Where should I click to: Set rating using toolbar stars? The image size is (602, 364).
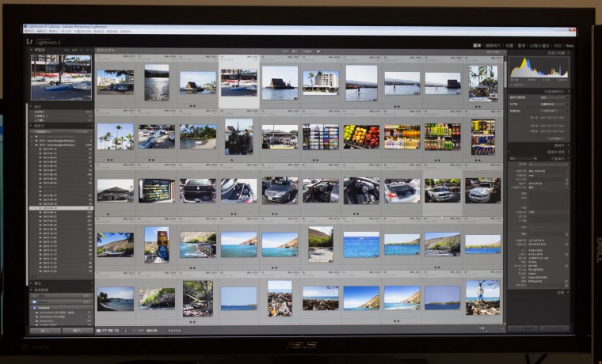pos(174,330)
